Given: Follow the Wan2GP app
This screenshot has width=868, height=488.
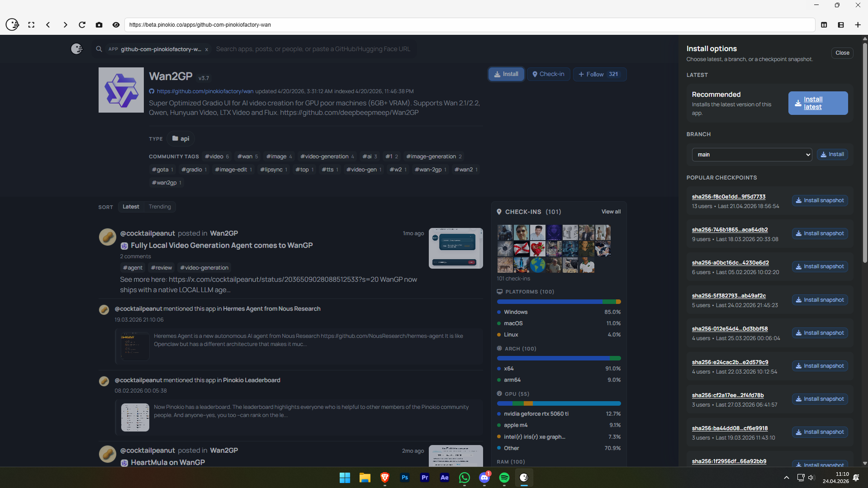Looking at the screenshot, I should click(600, 74).
